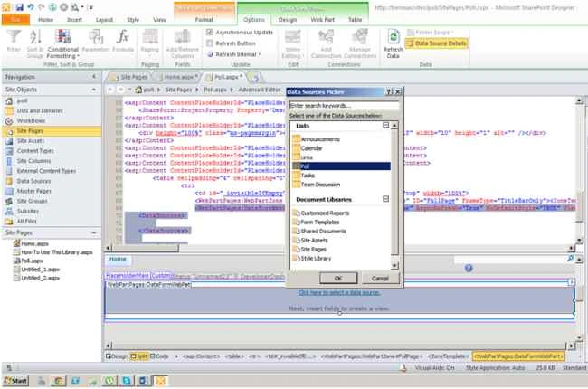Switch to Insert ribbon tab
The width and height of the screenshot is (588, 389).
point(74,20)
